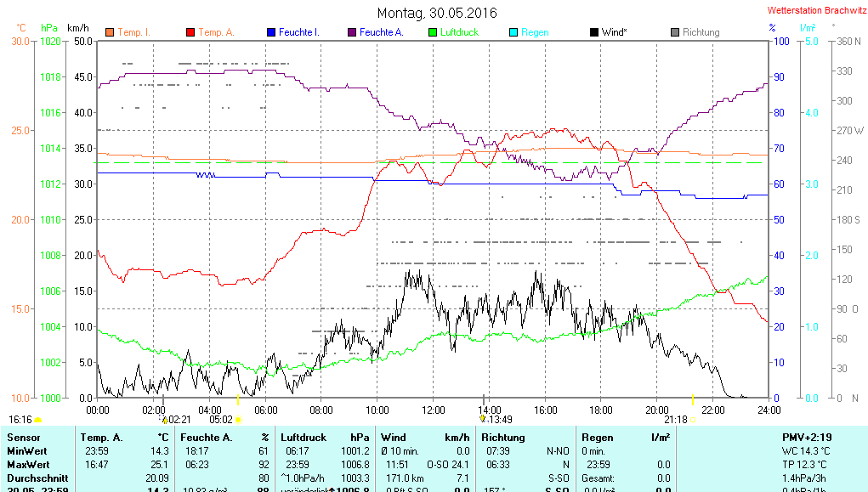Click the green Luftdruck legend square
Viewport: 868px width, 492px height.
pos(433,32)
